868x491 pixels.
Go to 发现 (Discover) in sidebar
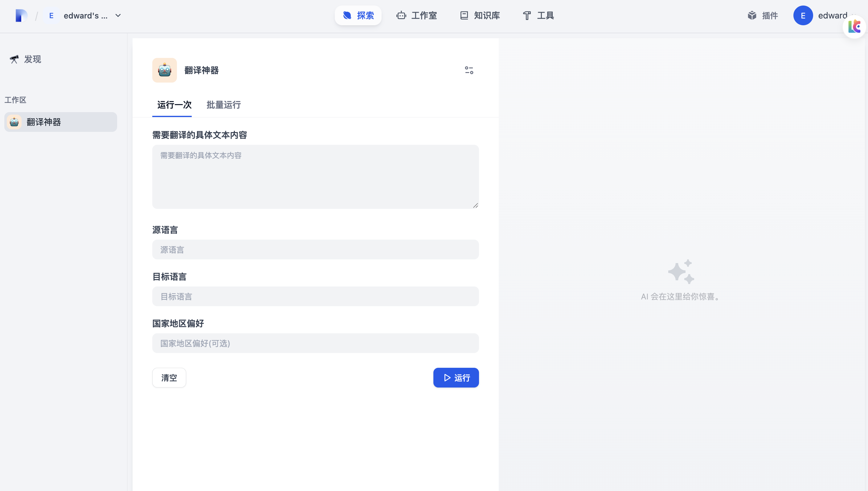(26, 59)
